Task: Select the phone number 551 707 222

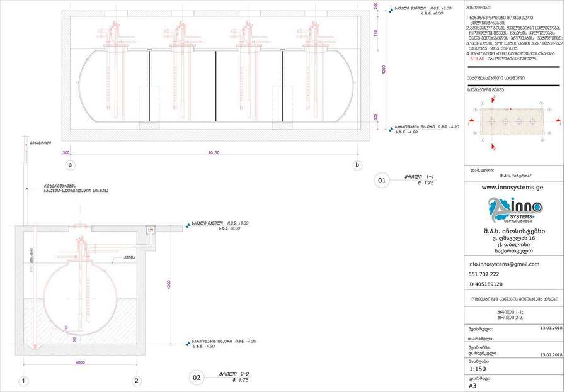Action: coord(483,274)
